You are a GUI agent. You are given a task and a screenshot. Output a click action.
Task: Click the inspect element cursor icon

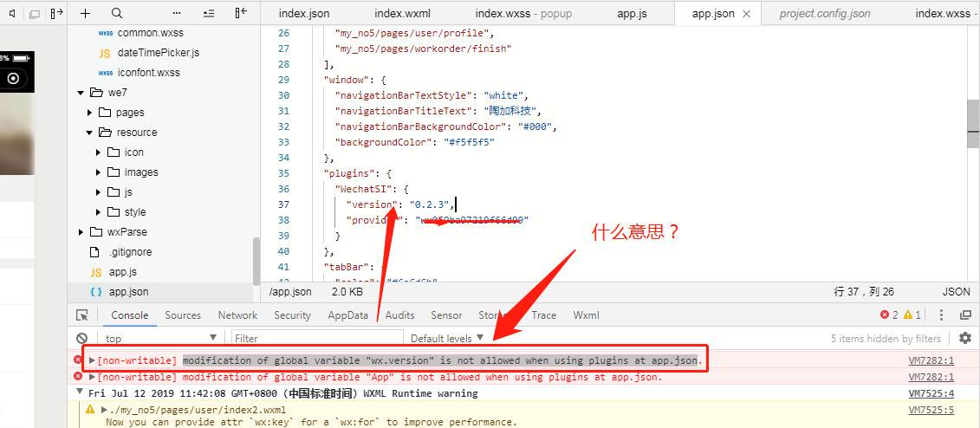coord(81,315)
